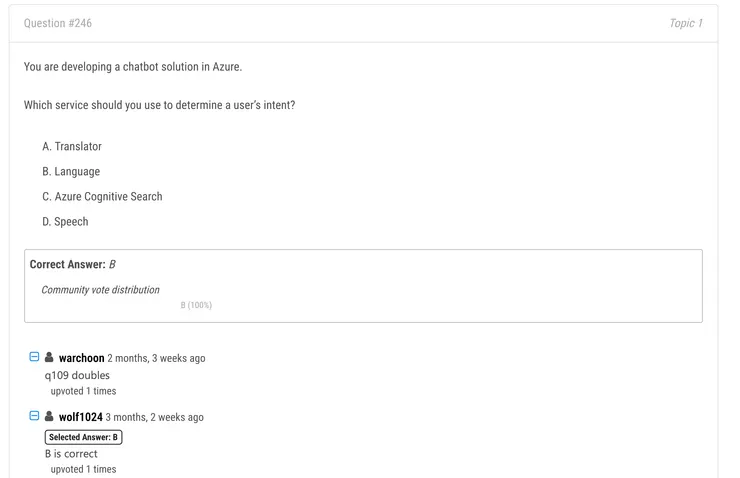This screenshot has height=478, width=740.
Task: Click the Selected Answer: B badge
Action: point(83,437)
